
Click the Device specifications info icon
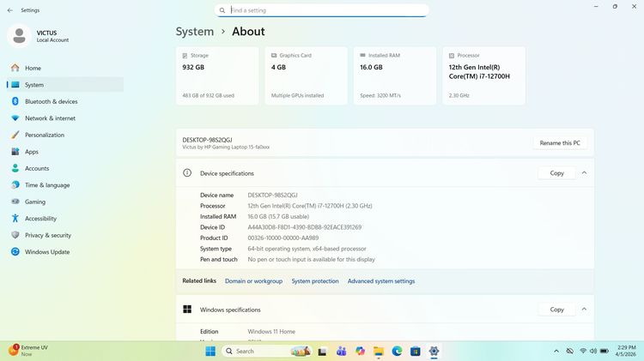(x=187, y=172)
